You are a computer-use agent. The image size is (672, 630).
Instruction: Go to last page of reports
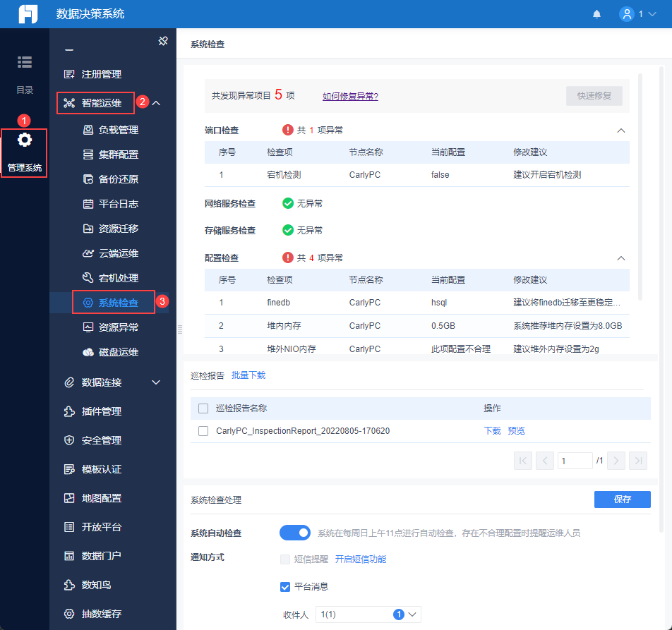point(638,461)
